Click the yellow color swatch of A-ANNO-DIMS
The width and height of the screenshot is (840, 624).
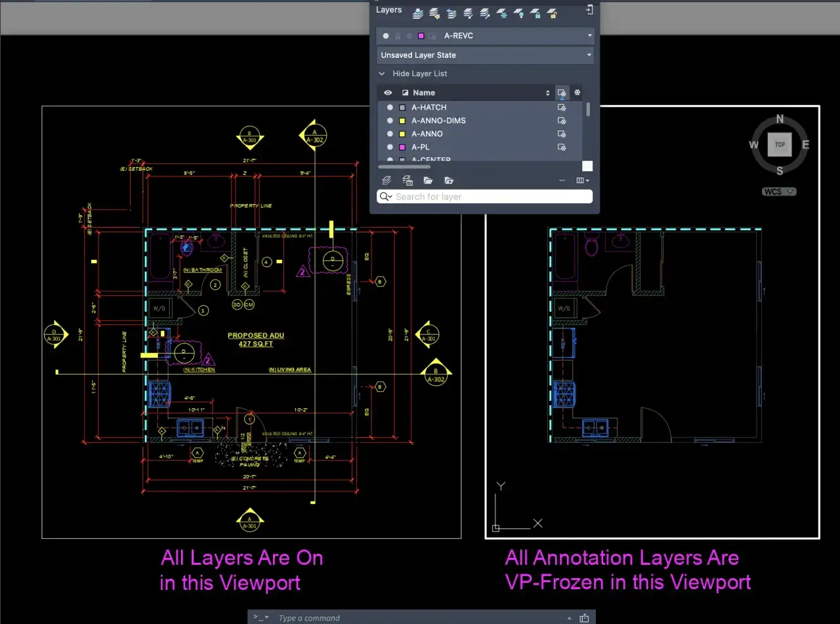pyautogui.click(x=402, y=121)
